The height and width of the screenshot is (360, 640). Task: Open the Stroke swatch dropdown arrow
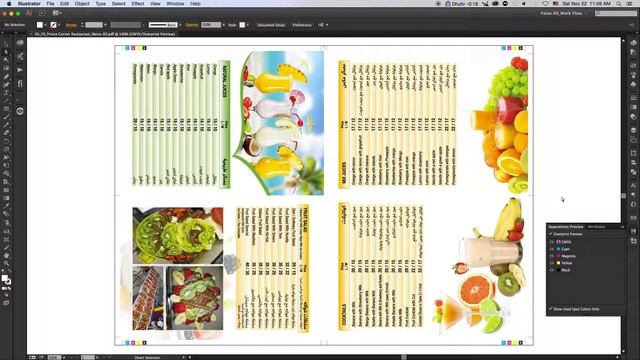59,25
